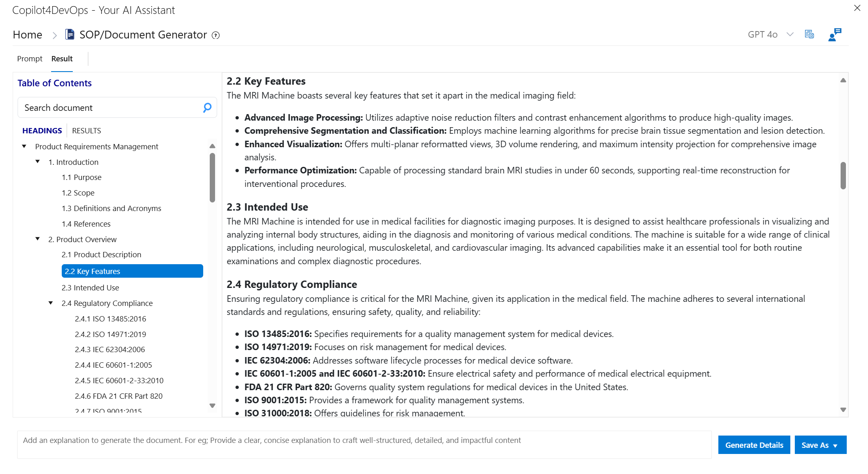868x474 pixels.
Task: Select the 2.3 Intended Use heading
Action: tap(90, 288)
